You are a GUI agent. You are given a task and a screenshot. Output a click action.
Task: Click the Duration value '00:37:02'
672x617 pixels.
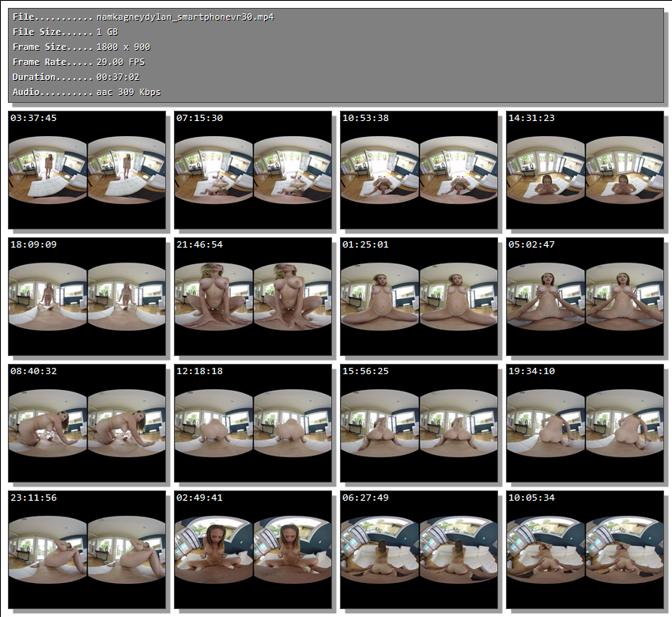(x=118, y=78)
